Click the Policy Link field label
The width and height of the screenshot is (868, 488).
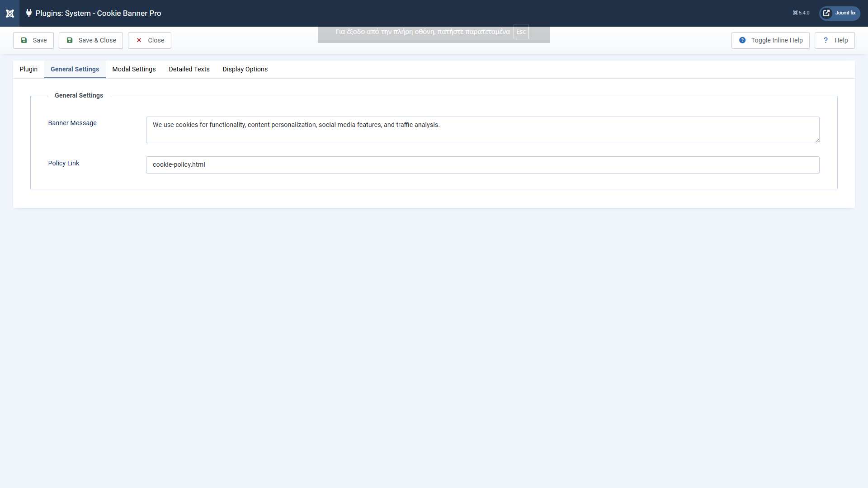click(x=64, y=163)
